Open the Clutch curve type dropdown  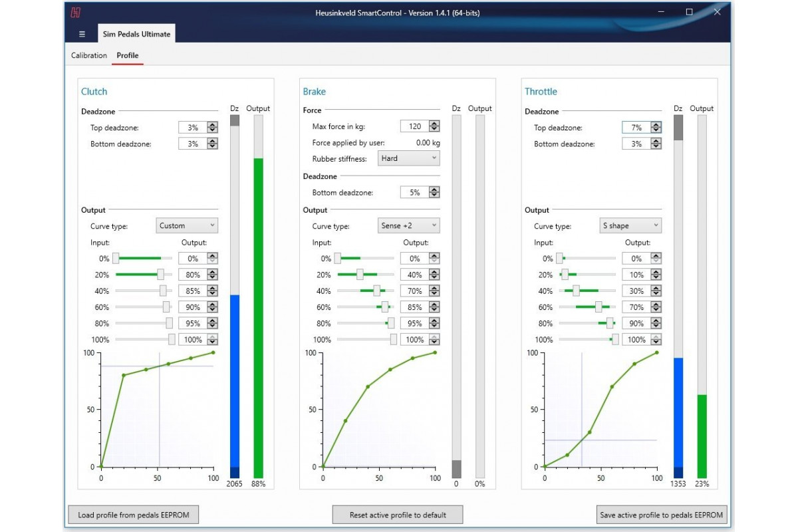click(187, 226)
